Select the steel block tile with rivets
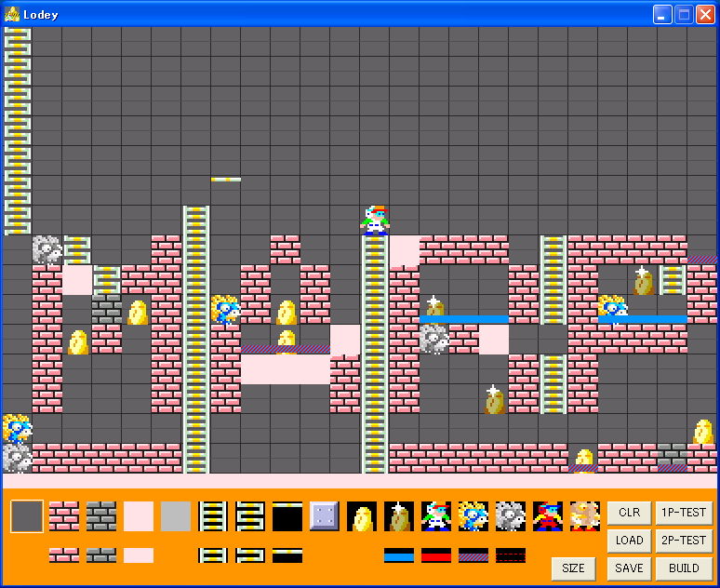Screen dimensions: 720x588 coord(325,516)
